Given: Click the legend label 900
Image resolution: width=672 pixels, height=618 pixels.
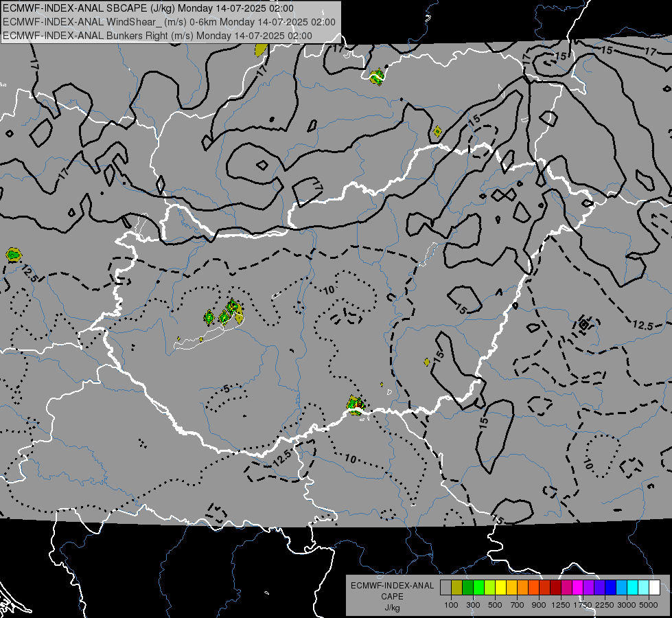Looking at the screenshot, I should 539,605.
